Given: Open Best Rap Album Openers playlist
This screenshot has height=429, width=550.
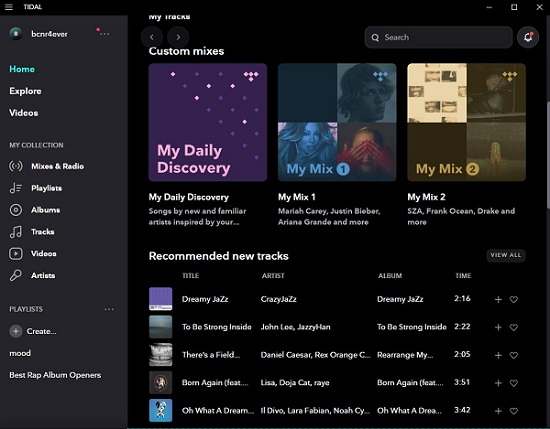Looking at the screenshot, I should (55, 375).
